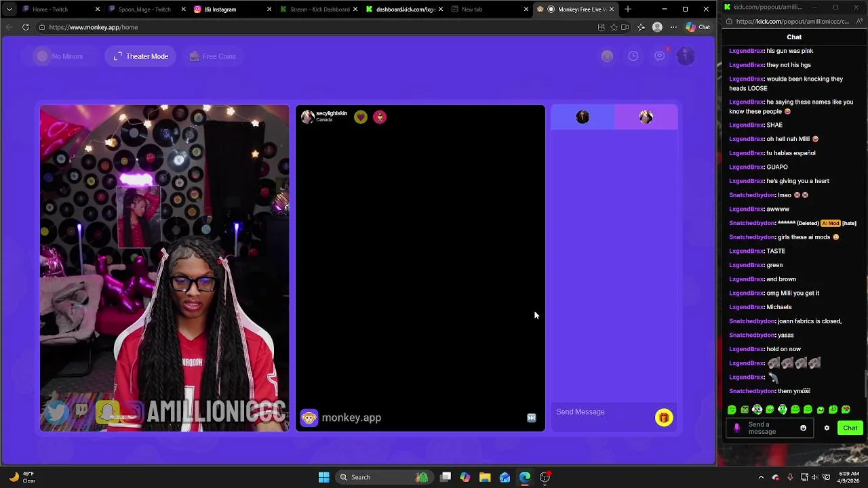Add page to favorites star
This screenshot has width=868, height=488.
point(614,27)
